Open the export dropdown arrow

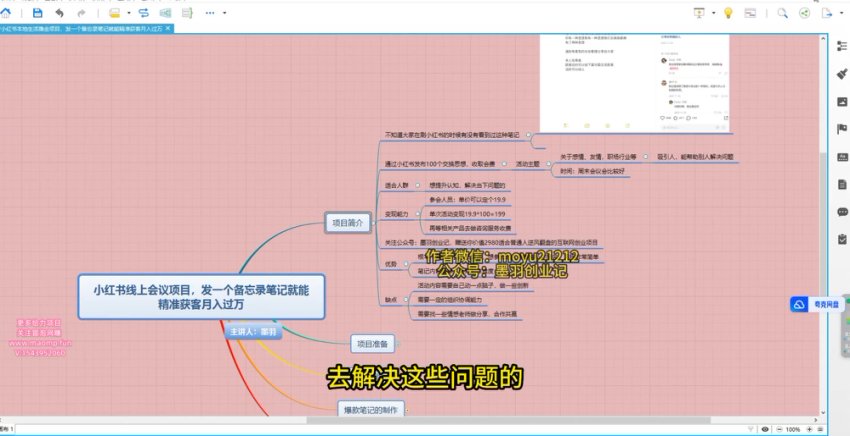tap(840, 13)
